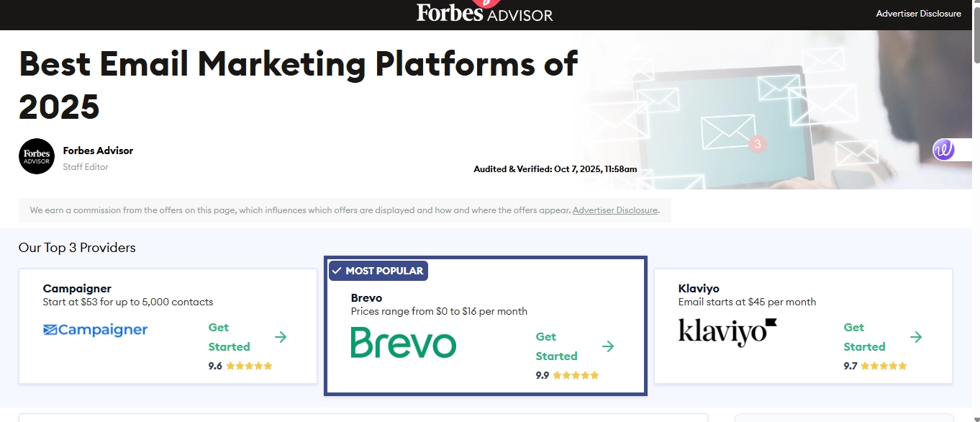Click the Forbes Advisor author name
The image size is (980, 422).
pyautogui.click(x=98, y=151)
